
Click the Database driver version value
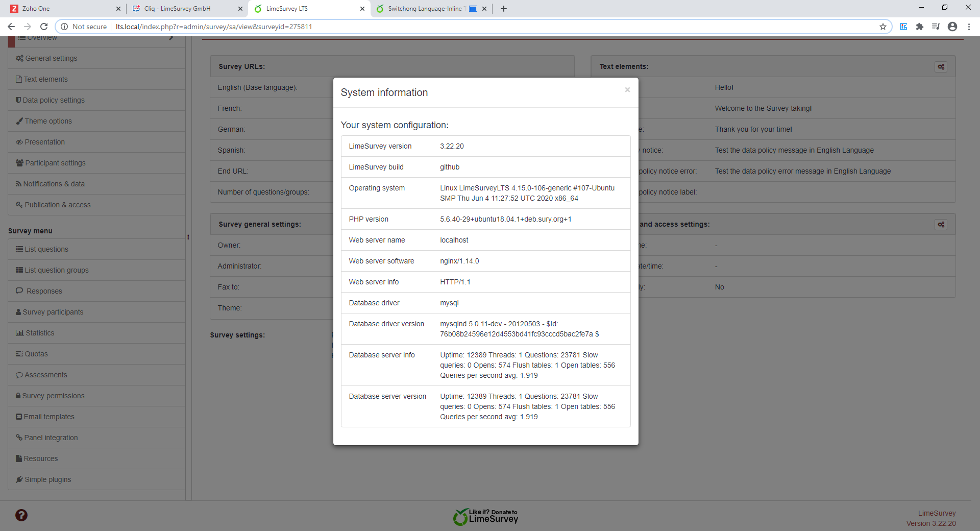coord(520,329)
